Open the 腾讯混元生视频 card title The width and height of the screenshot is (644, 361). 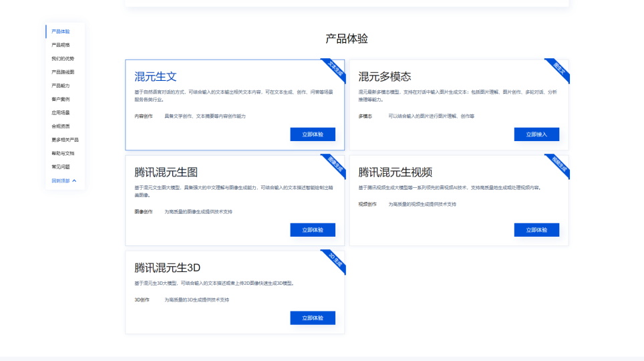(x=395, y=172)
